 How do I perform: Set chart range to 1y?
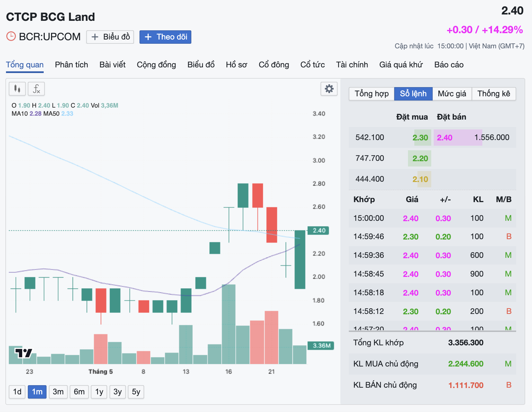click(99, 392)
